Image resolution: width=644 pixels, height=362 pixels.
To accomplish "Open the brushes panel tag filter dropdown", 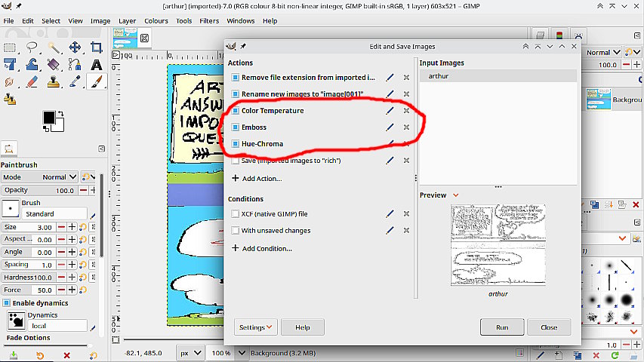I will [x=622, y=238].
